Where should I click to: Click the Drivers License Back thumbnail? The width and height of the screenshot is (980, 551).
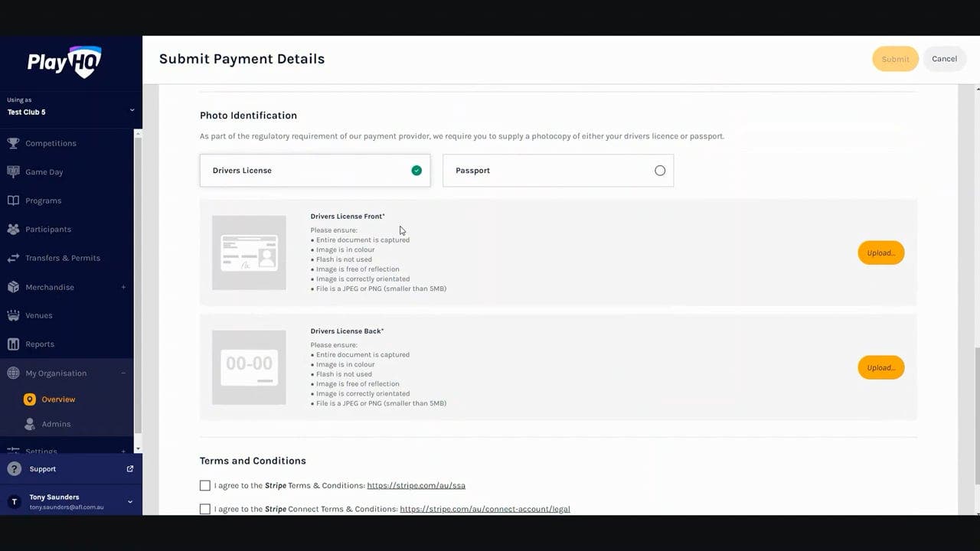pos(249,367)
